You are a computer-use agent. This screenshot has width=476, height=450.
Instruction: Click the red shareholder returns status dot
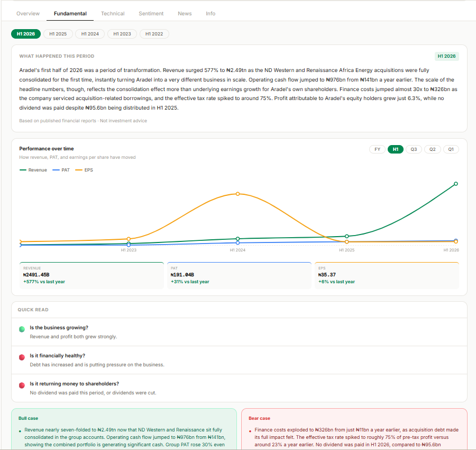[x=22, y=385]
